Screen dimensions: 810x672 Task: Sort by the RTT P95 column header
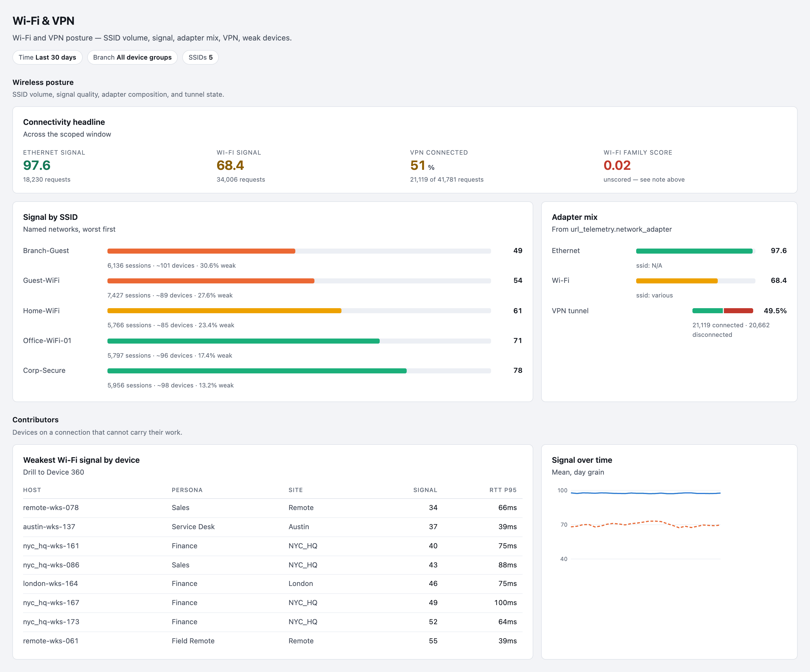503,490
